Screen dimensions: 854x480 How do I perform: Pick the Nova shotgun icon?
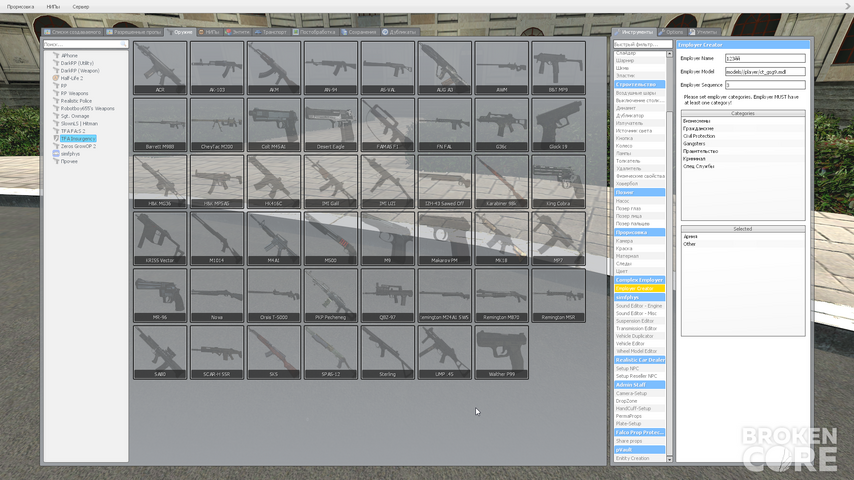click(217, 295)
